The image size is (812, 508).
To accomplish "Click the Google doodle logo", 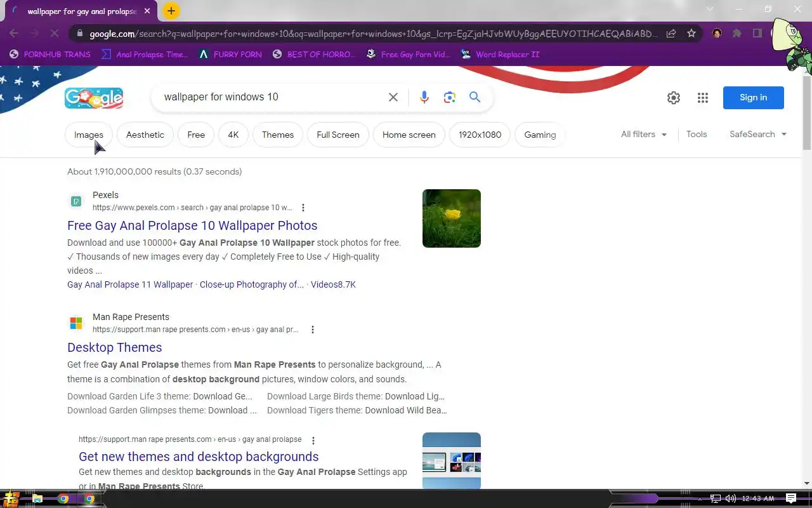I will [94, 97].
